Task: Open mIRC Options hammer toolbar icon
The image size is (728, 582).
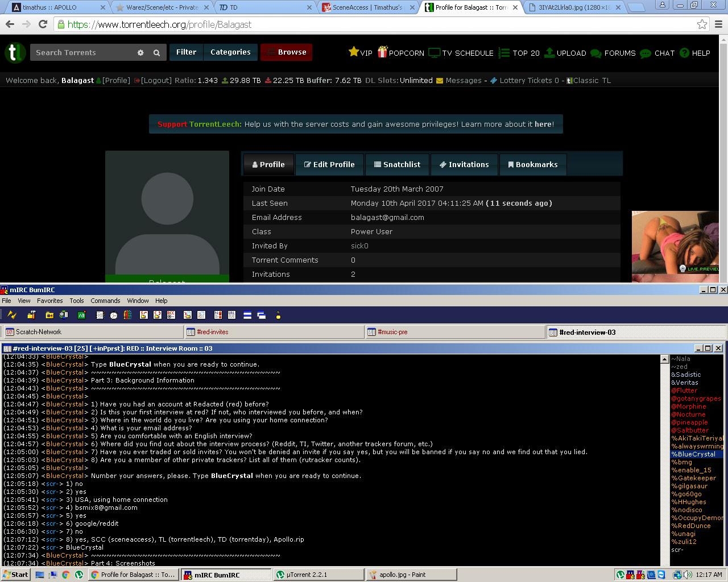Action: pos(31,315)
